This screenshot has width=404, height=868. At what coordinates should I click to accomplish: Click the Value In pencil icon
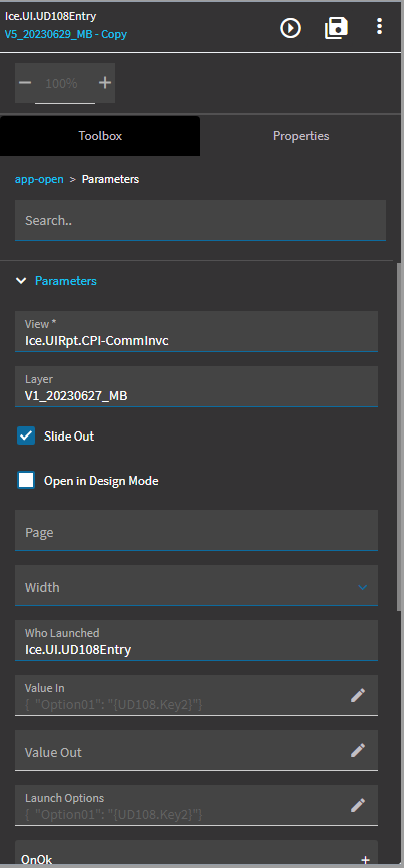[358, 695]
